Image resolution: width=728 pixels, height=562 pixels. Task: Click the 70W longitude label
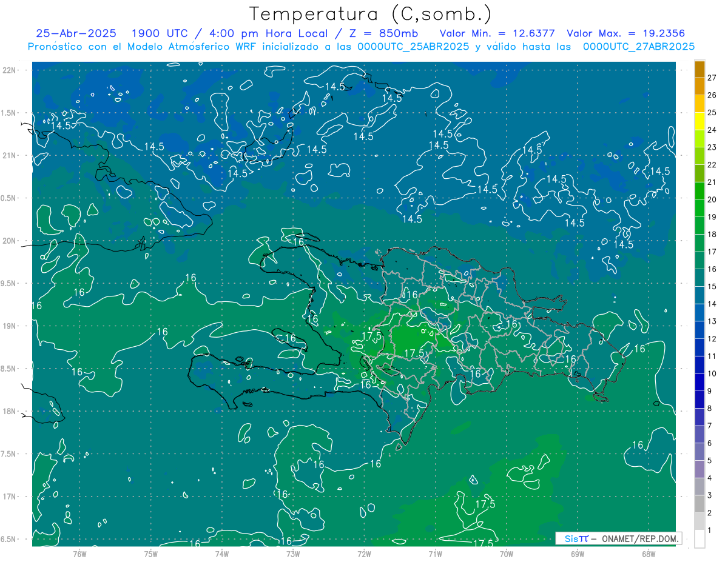[507, 554]
